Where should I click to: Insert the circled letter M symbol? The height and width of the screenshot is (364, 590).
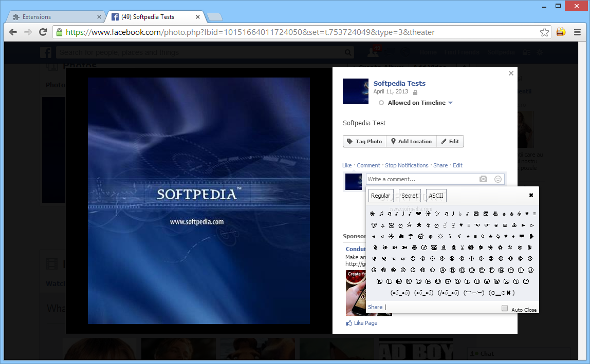click(x=399, y=281)
